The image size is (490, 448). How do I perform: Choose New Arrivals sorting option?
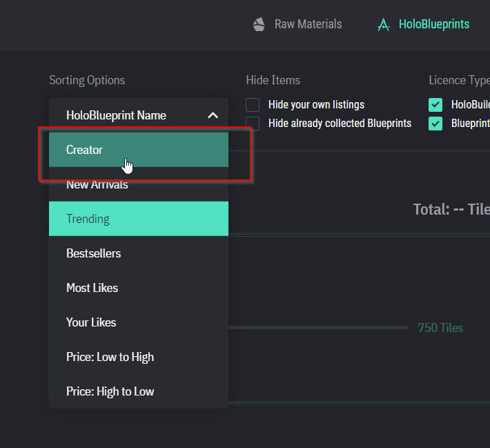[97, 184]
